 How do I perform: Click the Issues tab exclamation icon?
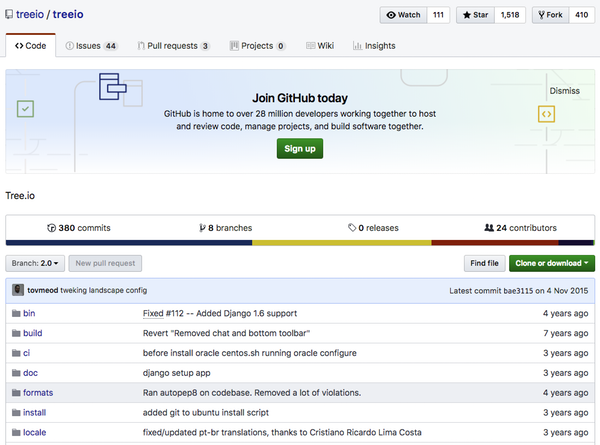(69, 46)
